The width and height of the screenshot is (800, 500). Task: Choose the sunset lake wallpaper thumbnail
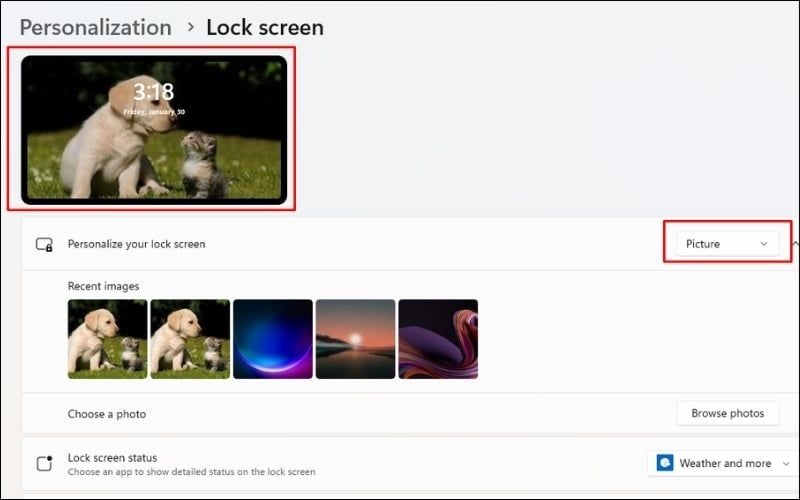(355, 339)
